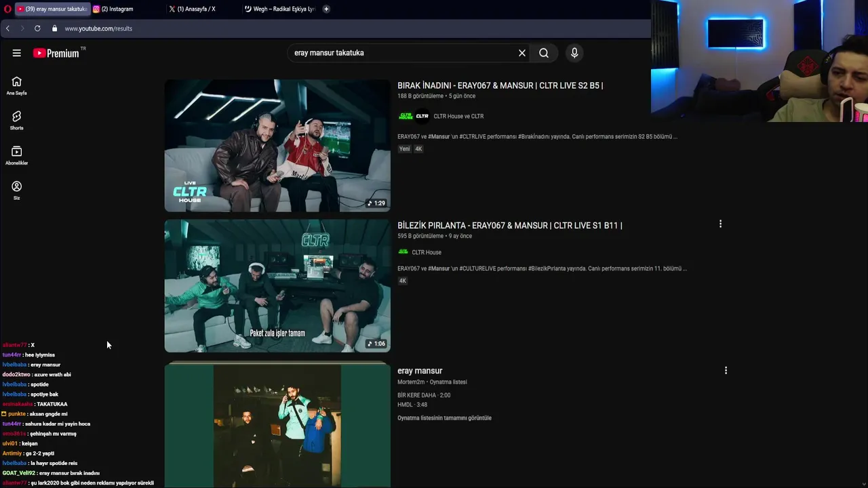This screenshot has height=488, width=868.
Task: Click the 4K badge on BİLEZİK PIRLANTA
Action: pos(403,281)
